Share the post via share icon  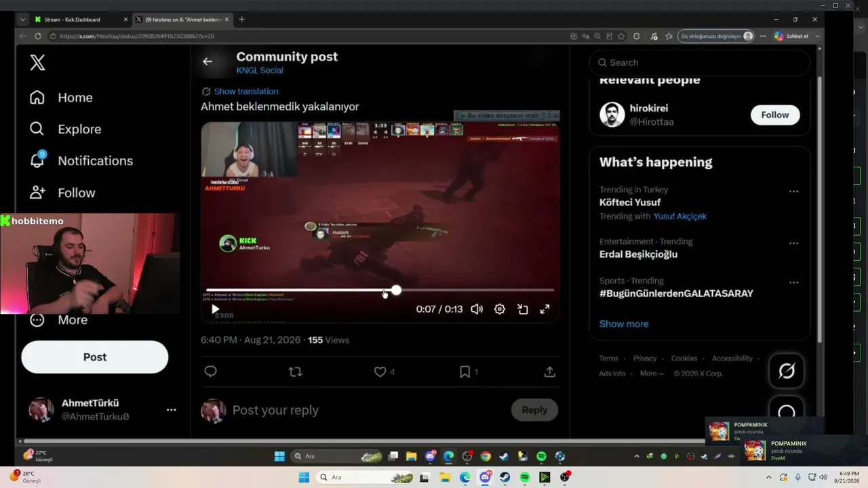tap(550, 371)
